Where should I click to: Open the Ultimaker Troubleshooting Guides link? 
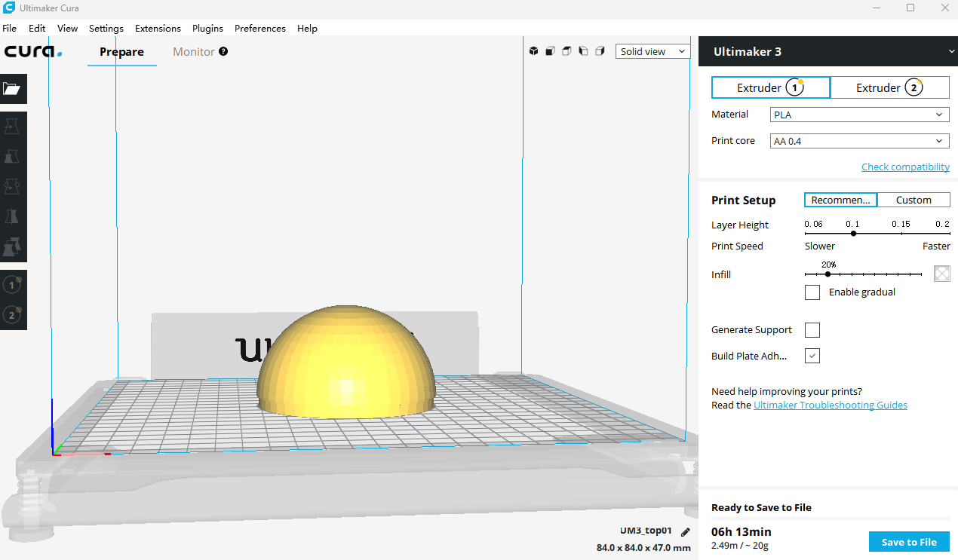(831, 405)
